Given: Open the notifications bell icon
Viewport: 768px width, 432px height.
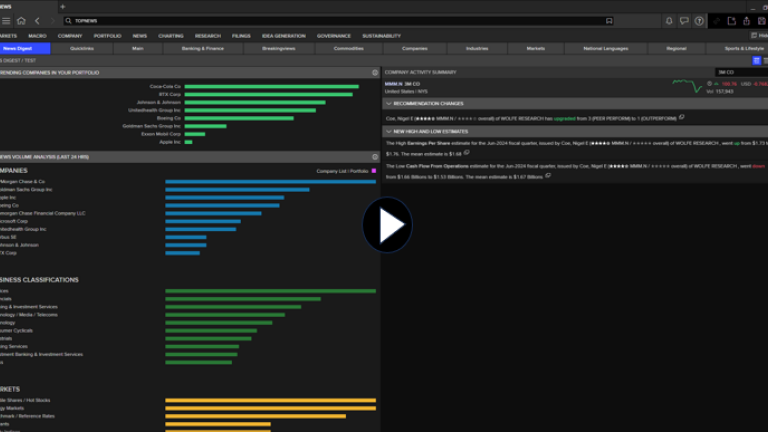Looking at the screenshot, I should [669, 20].
